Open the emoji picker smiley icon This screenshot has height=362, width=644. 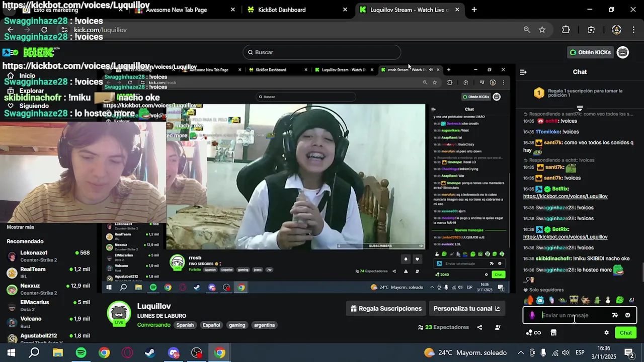click(627, 315)
